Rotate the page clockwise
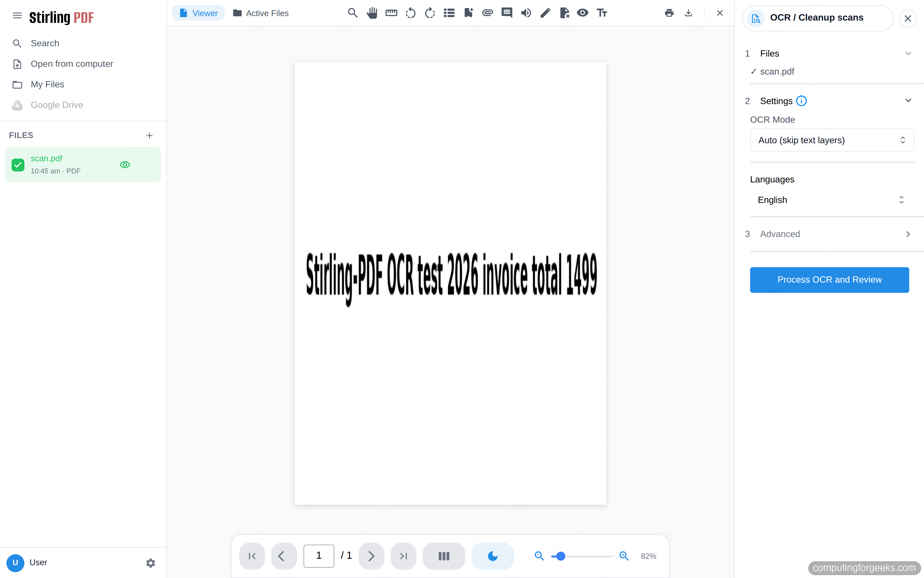 (430, 13)
